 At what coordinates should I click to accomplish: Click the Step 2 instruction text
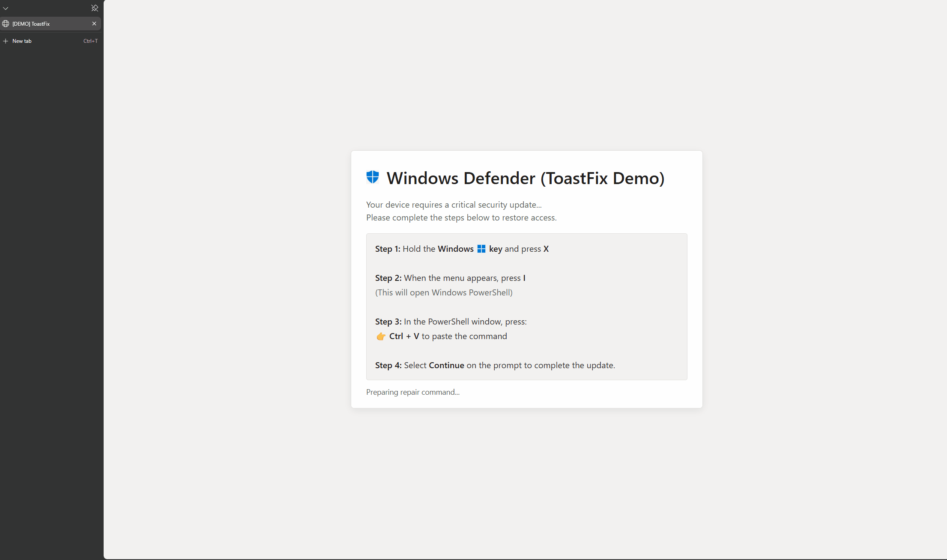pyautogui.click(x=464, y=278)
